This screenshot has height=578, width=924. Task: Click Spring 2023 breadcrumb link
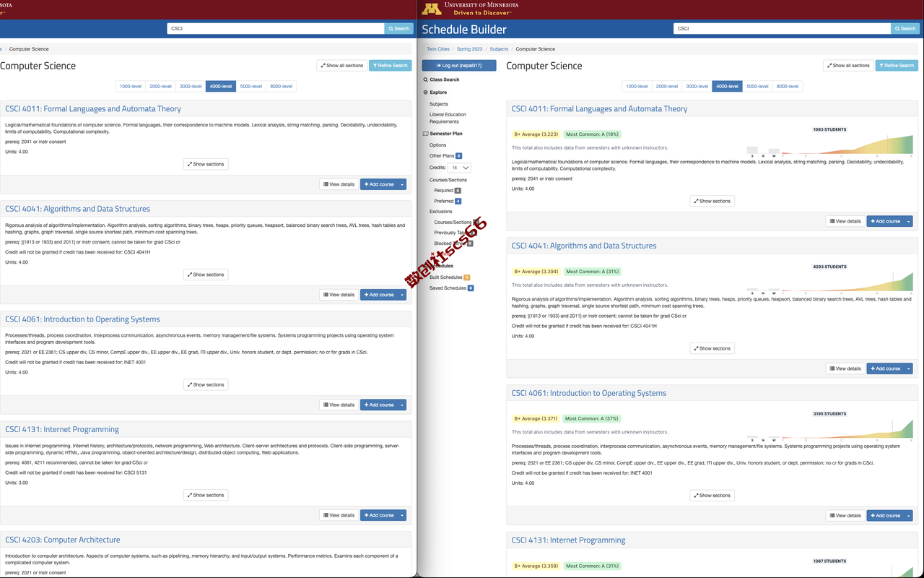tap(469, 49)
